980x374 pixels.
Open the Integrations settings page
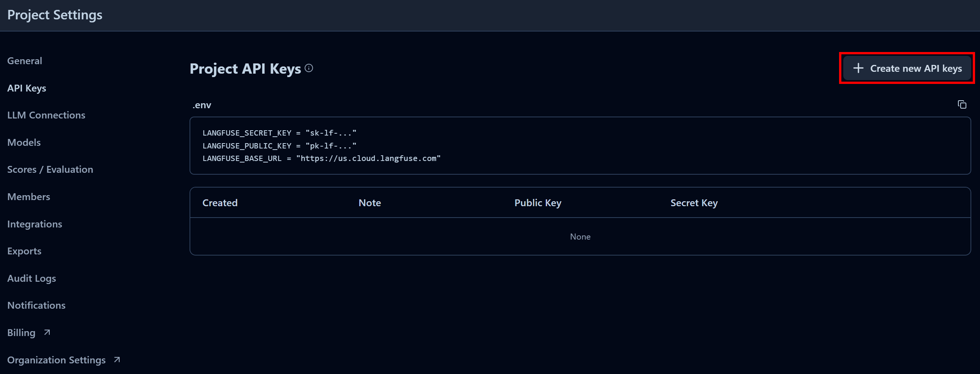[x=35, y=224]
